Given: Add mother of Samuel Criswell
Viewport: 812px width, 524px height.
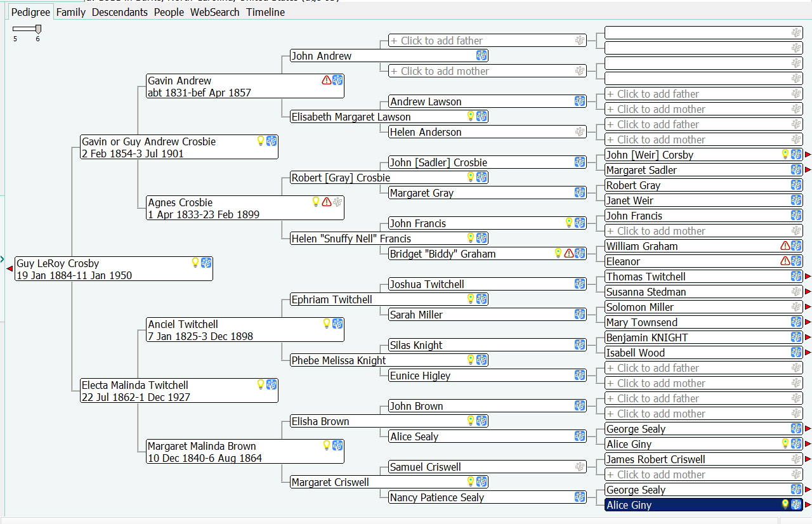Looking at the screenshot, I should 704,474.
